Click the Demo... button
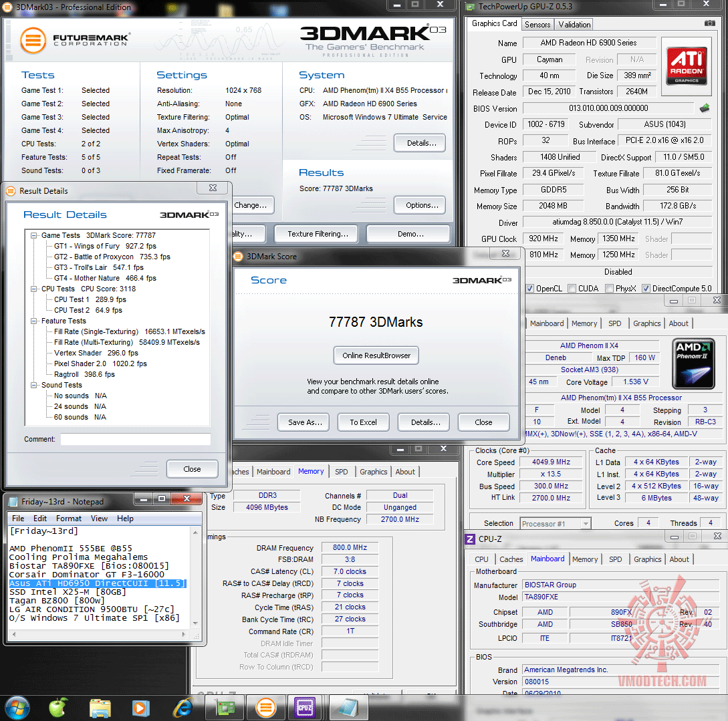Viewport: 728px width, 721px height. (408, 235)
